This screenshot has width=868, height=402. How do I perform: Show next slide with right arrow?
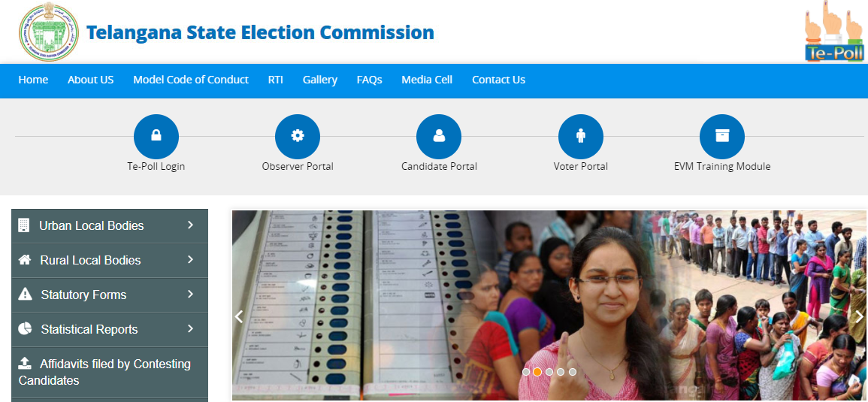pos(859,317)
